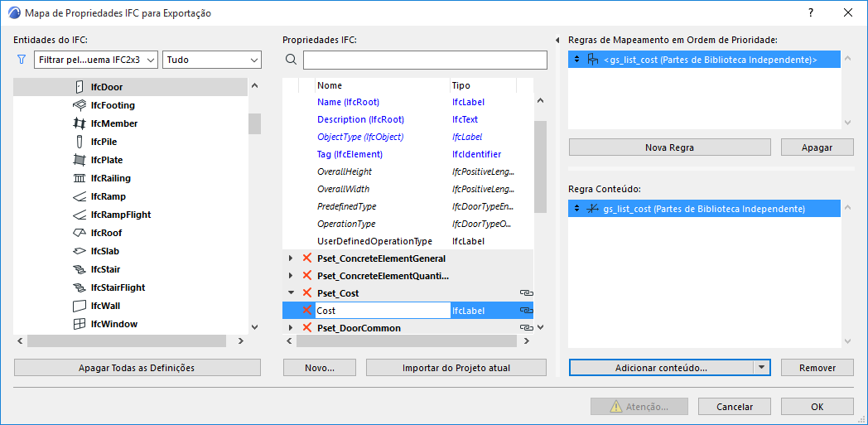Click the IFC properties search field
The height and width of the screenshot is (425, 868).
(x=425, y=60)
